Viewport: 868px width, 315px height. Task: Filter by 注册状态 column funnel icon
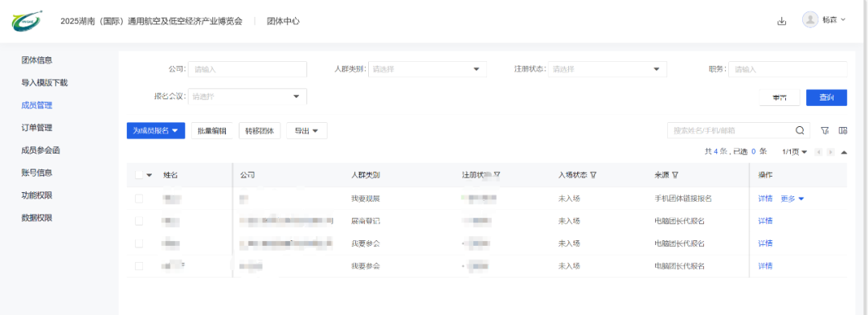497,175
